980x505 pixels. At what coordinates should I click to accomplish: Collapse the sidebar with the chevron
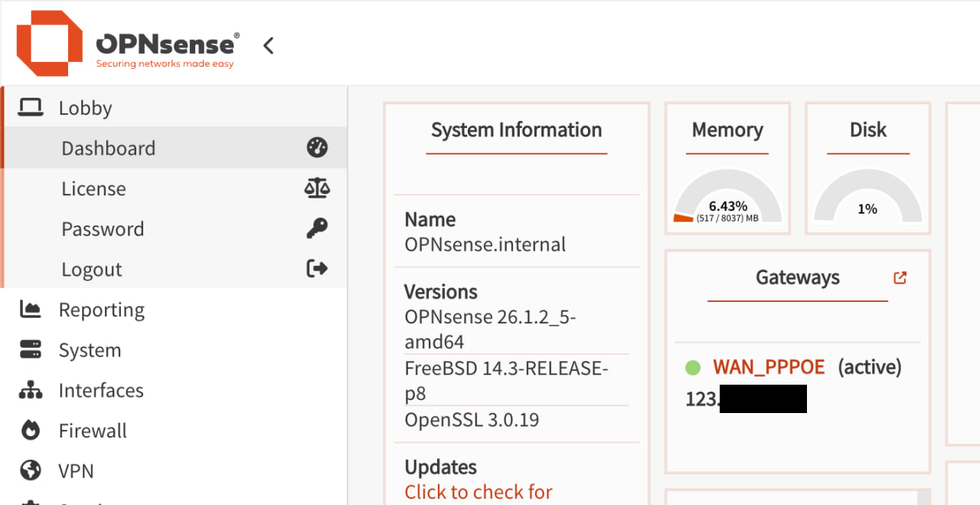(x=268, y=46)
